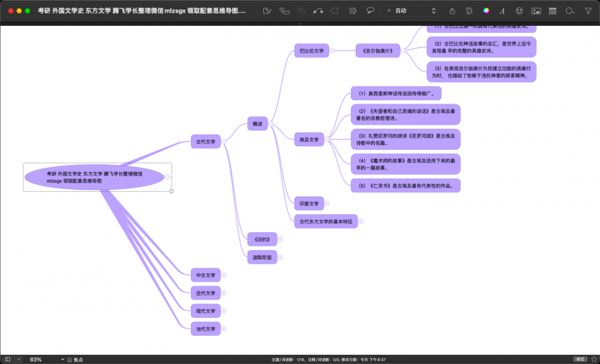Select the 《亡灵书》 note node

(406, 185)
